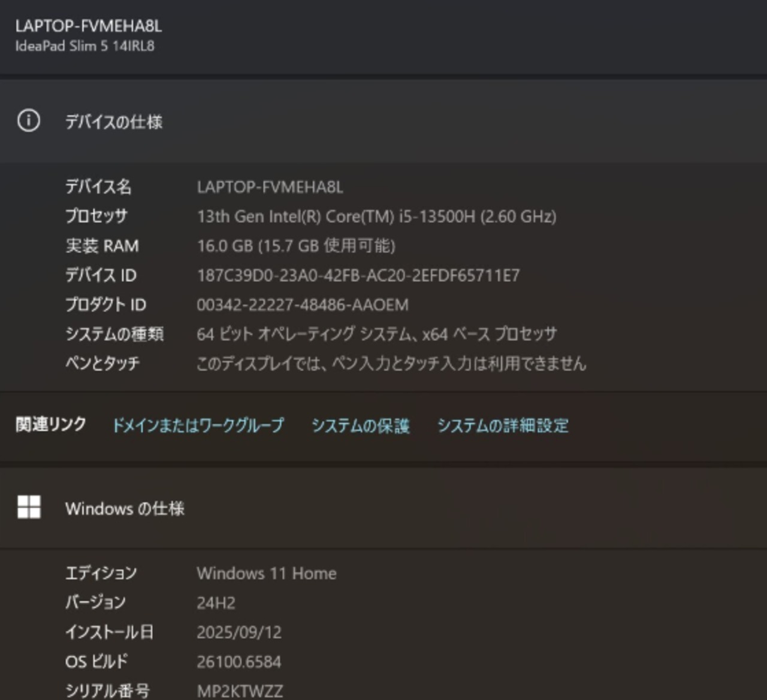Select the version value 24H2
This screenshot has width=767, height=700.
tap(216, 602)
